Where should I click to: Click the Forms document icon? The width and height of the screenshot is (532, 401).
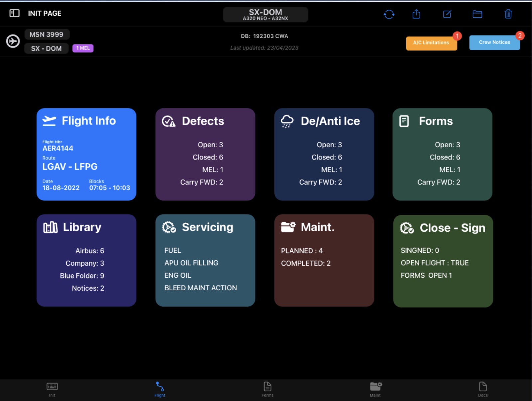click(404, 121)
